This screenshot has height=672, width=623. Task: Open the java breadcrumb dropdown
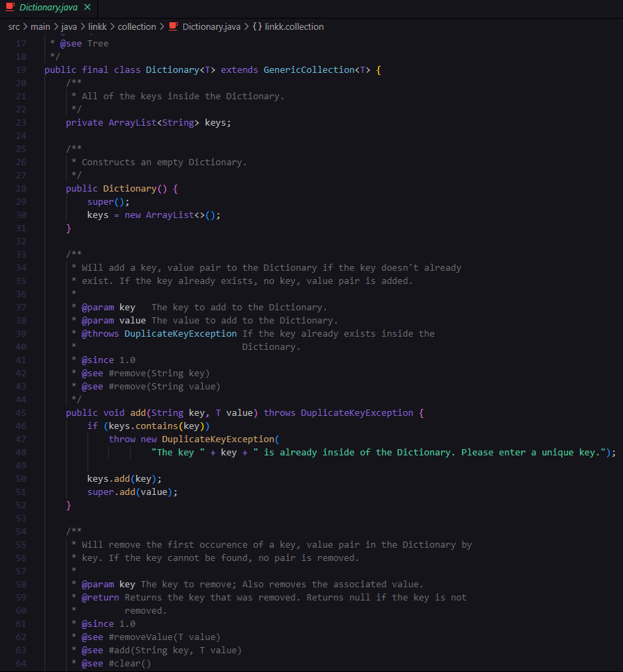point(68,26)
